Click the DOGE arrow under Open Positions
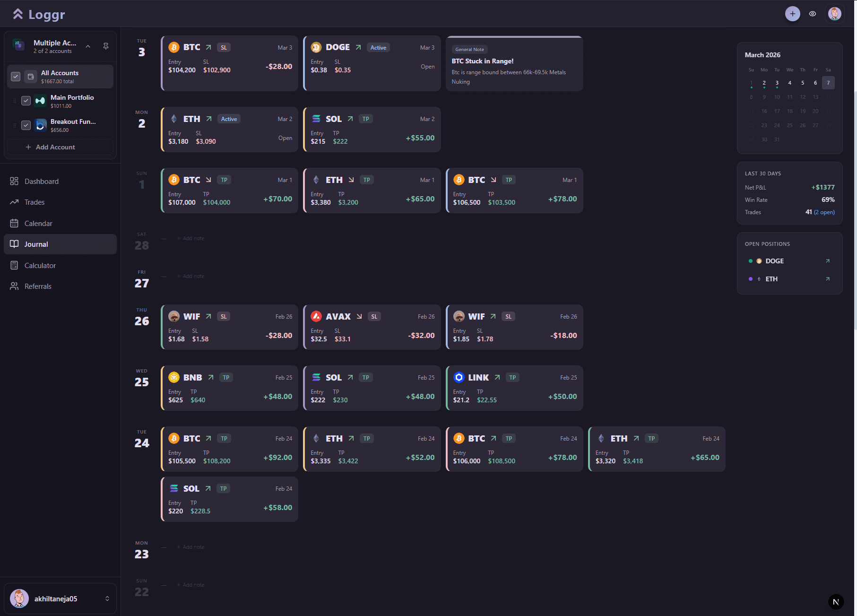857x616 pixels. [828, 260]
